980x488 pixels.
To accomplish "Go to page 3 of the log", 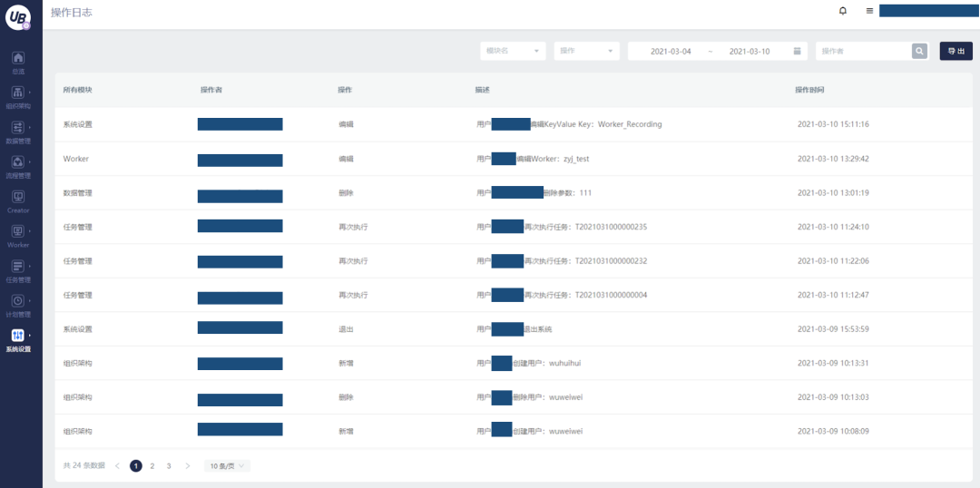I will [169, 465].
